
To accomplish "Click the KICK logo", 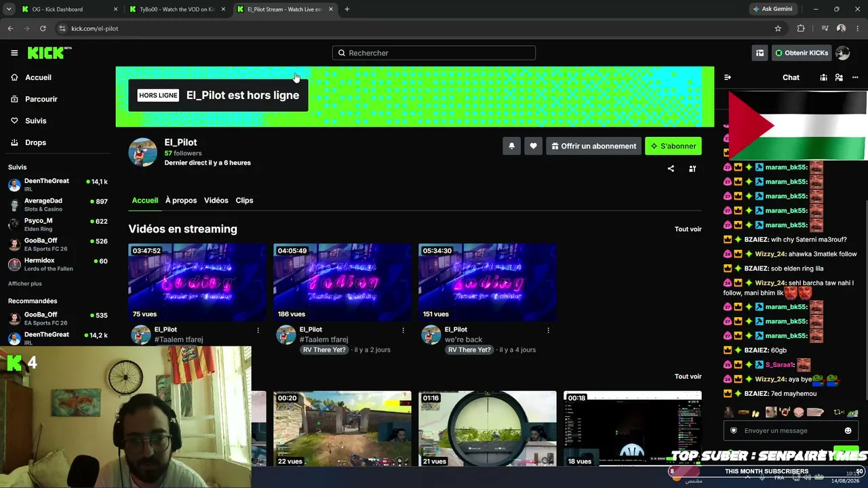I will 50,53.
